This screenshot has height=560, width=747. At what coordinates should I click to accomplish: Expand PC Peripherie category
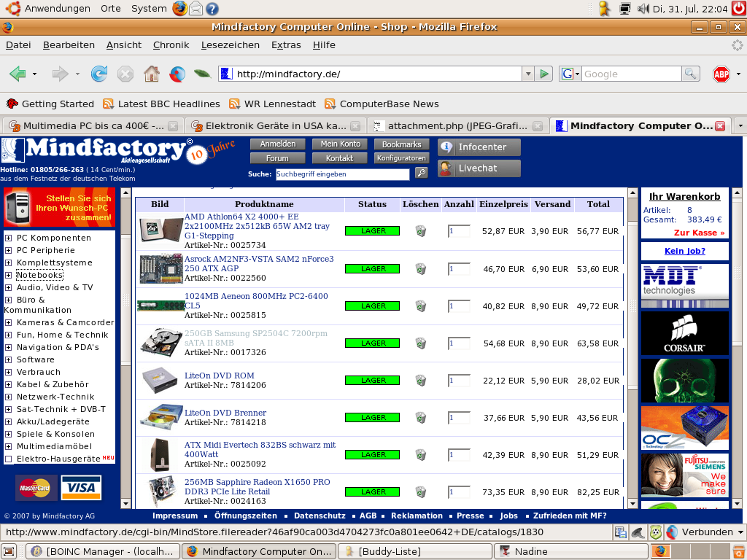click(8, 250)
